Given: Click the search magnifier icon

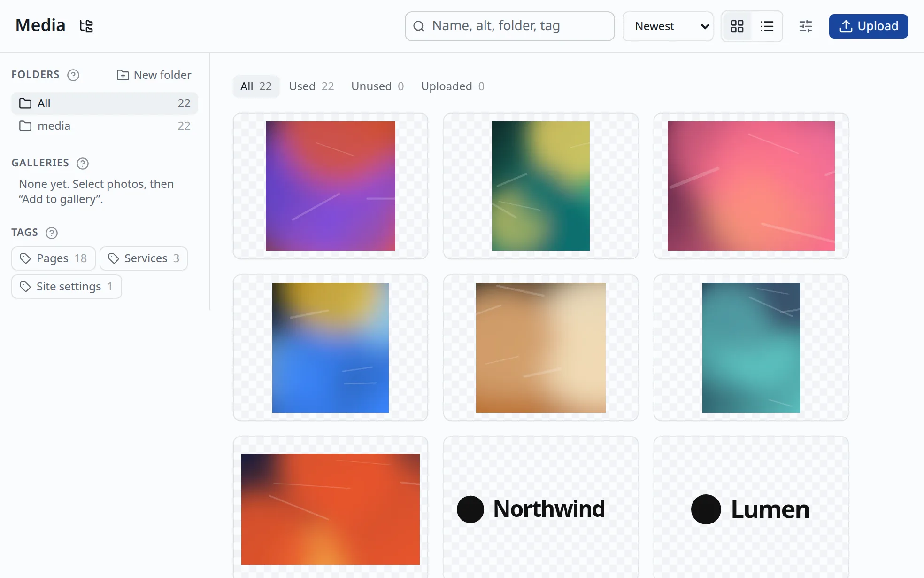Looking at the screenshot, I should tap(419, 26).
